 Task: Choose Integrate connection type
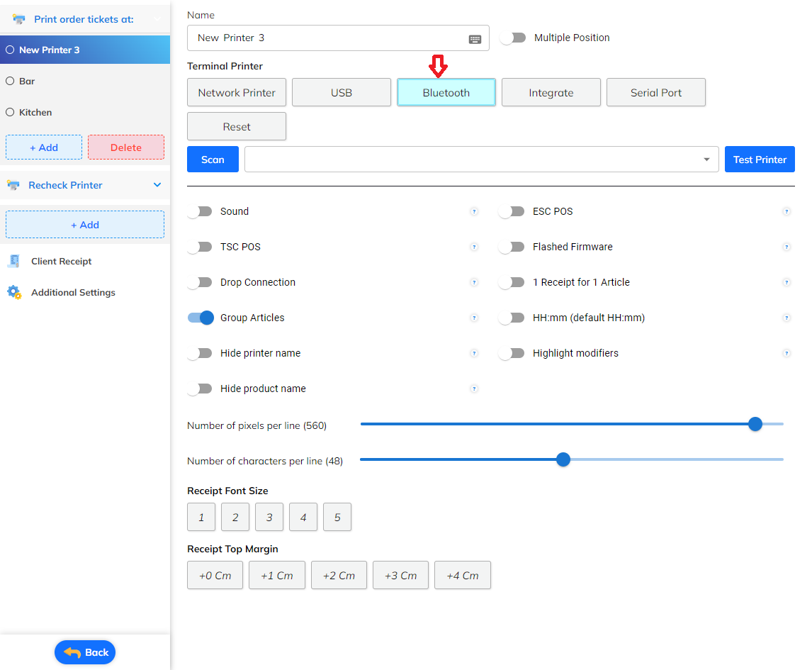click(551, 93)
